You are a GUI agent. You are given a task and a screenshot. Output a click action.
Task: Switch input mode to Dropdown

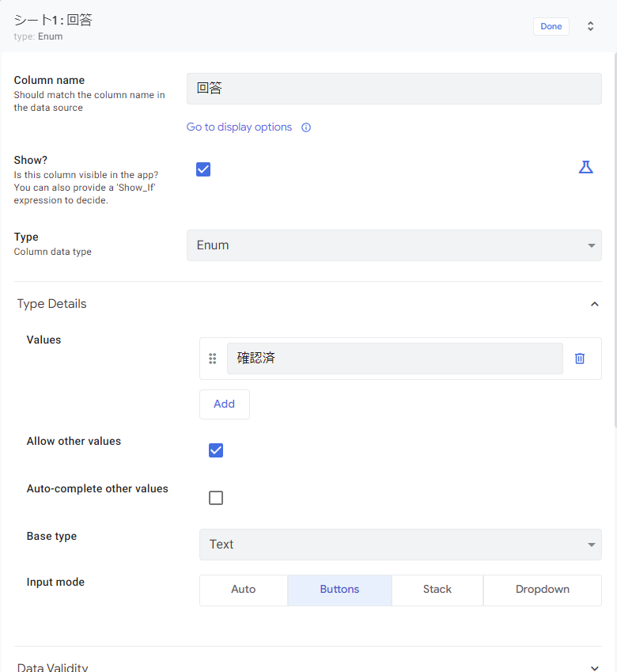coord(542,590)
